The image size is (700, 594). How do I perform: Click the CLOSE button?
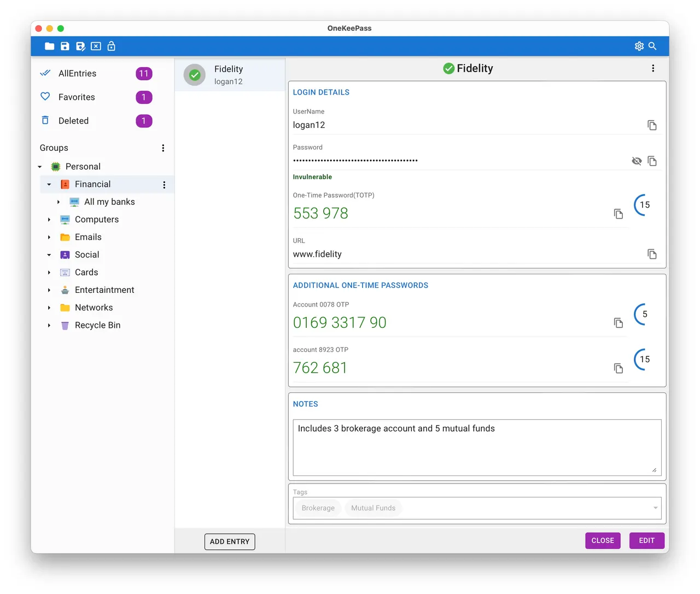[603, 540]
